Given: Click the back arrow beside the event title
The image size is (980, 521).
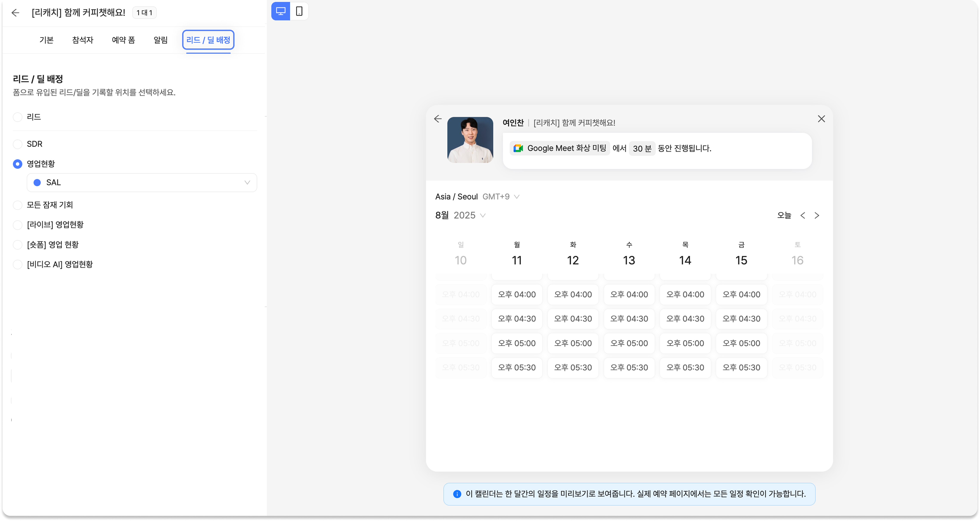Looking at the screenshot, I should point(15,12).
